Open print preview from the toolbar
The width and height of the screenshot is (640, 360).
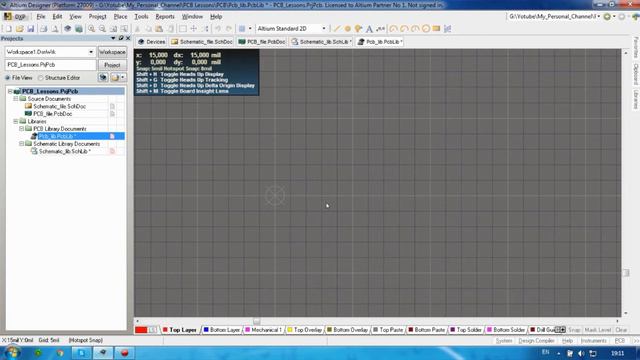54,29
